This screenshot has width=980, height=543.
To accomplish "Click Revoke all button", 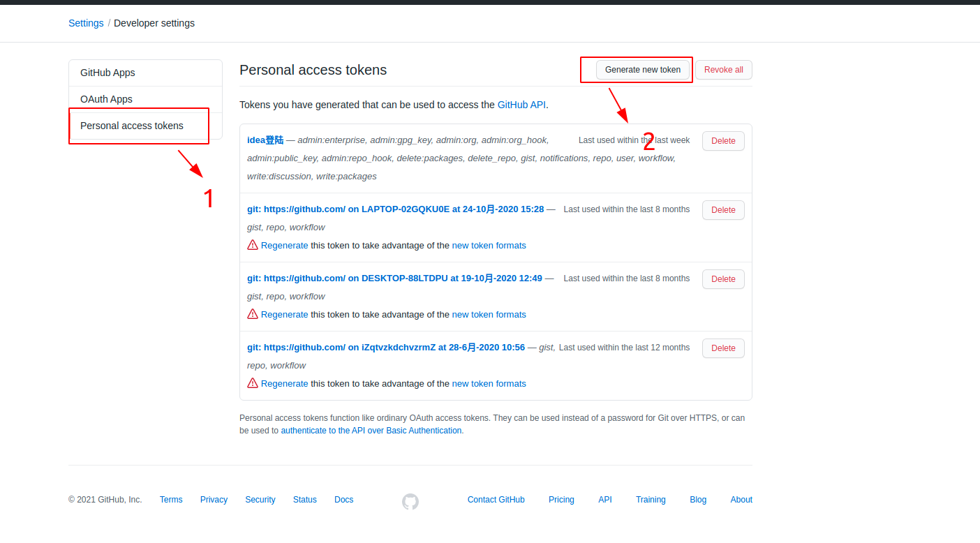I will pos(723,70).
